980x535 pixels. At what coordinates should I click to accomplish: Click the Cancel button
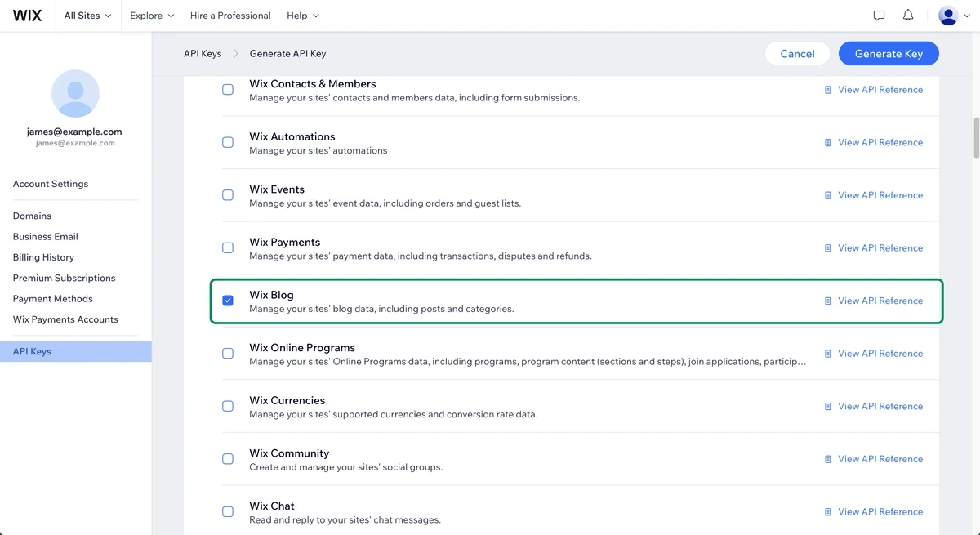tap(797, 54)
